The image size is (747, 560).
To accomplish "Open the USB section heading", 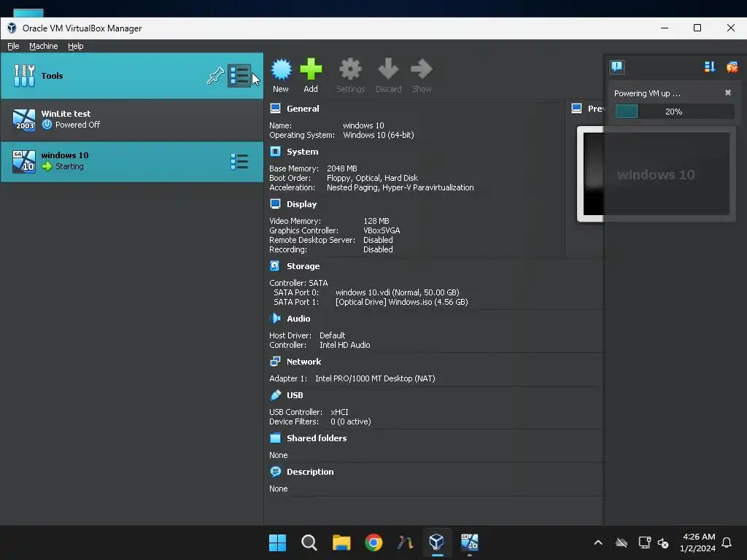I will 295,395.
